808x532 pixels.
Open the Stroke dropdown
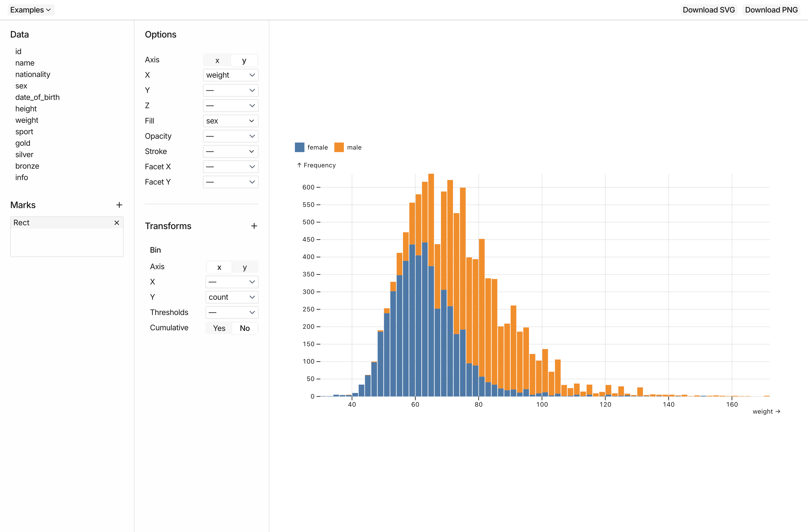tap(231, 151)
